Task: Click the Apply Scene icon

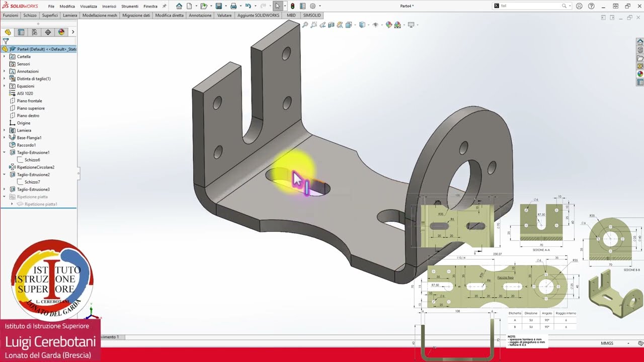Action: pos(397,25)
